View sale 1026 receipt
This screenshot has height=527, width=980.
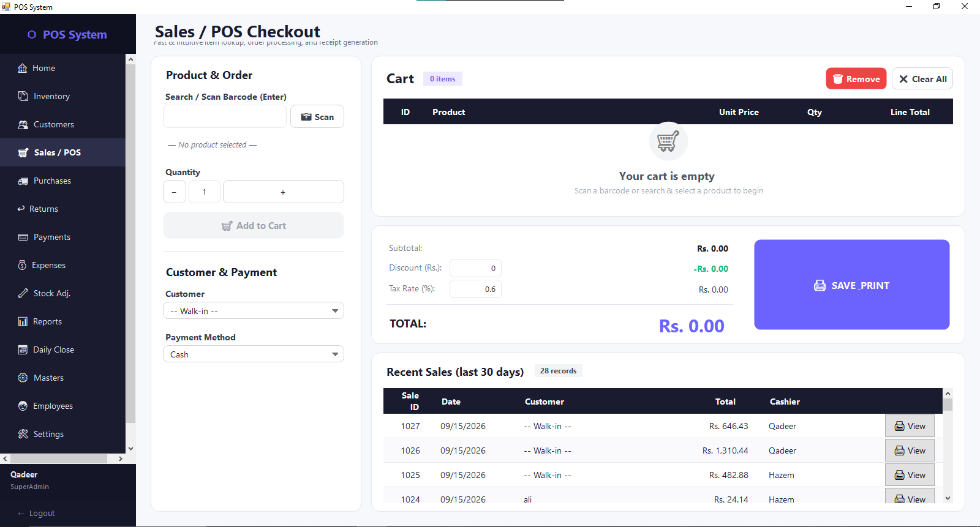pos(910,450)
